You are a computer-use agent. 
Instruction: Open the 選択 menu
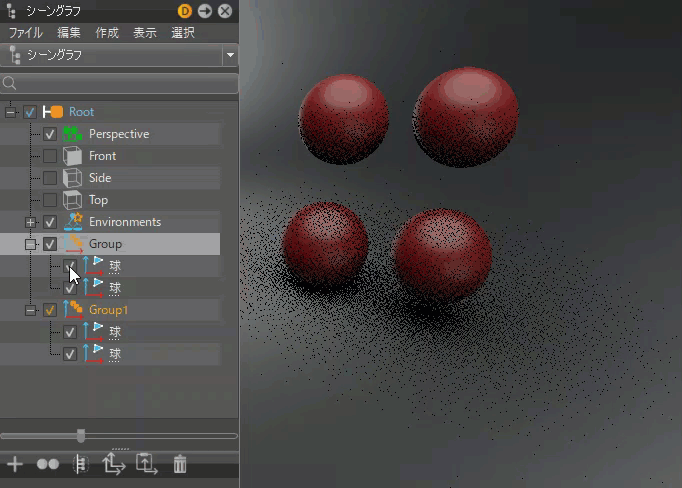[183, 33]
